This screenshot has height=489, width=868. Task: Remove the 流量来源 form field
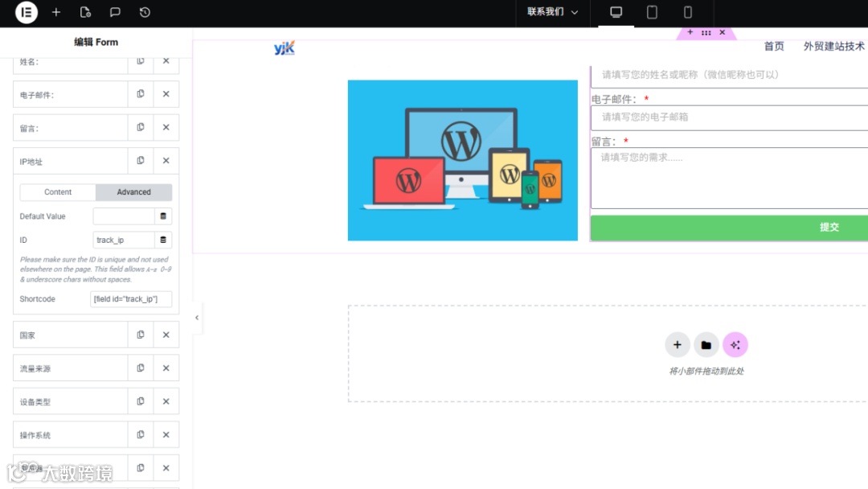point(166,368)
